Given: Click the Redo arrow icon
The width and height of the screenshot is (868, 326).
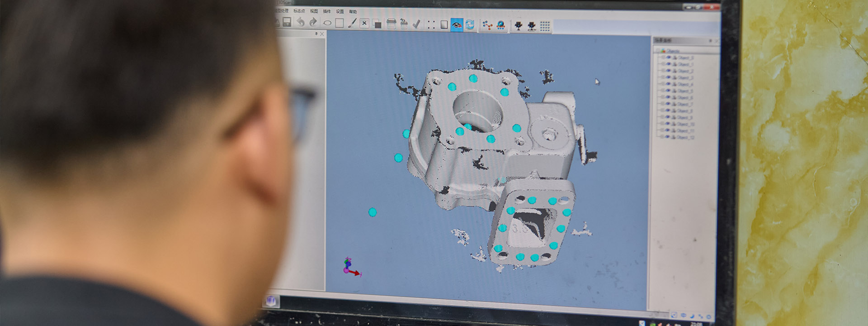Looking at the screenshot, I should pyautogui.click(x=313, y=22).
